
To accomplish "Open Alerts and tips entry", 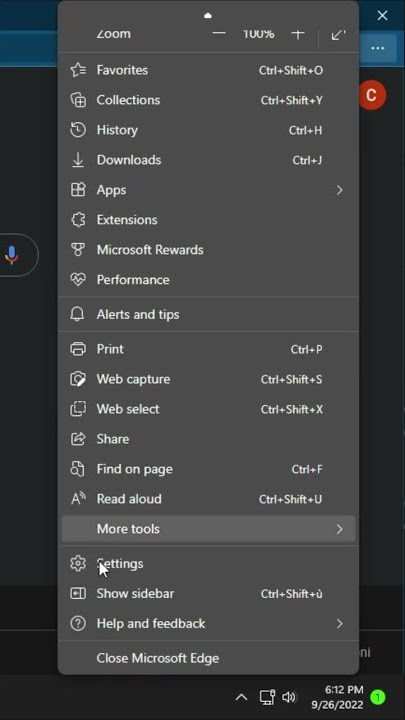I will [x=208, y=315].
